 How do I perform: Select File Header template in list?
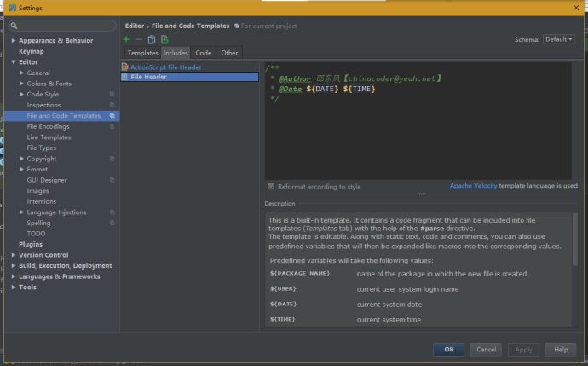[x=189, y=77]
